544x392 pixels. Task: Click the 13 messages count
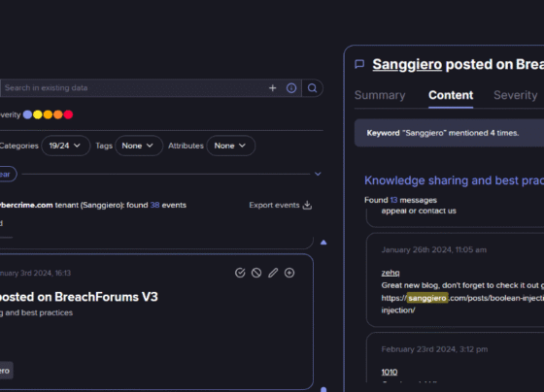click(x=393, y=200)
